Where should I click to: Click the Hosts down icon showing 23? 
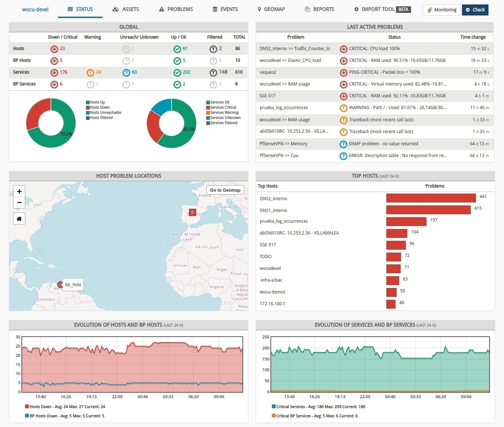click(x=54, y=49)
